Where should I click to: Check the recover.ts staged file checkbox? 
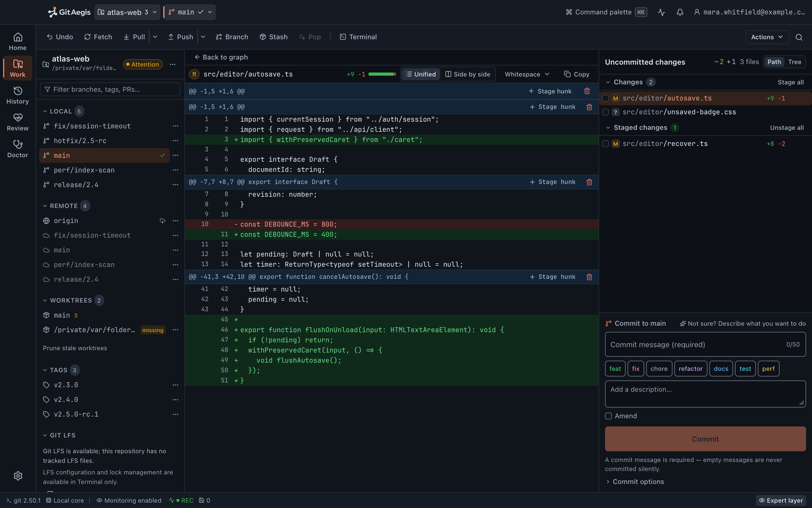(605, 144)
